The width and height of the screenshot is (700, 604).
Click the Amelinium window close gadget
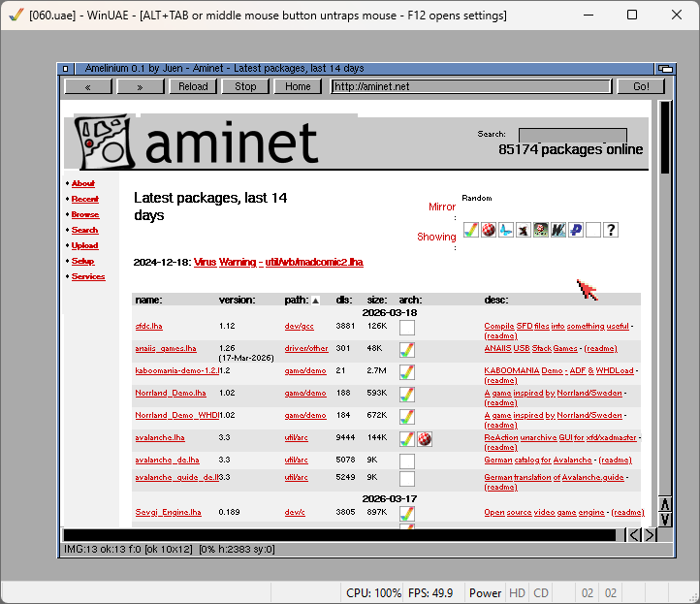pos(66,69)
